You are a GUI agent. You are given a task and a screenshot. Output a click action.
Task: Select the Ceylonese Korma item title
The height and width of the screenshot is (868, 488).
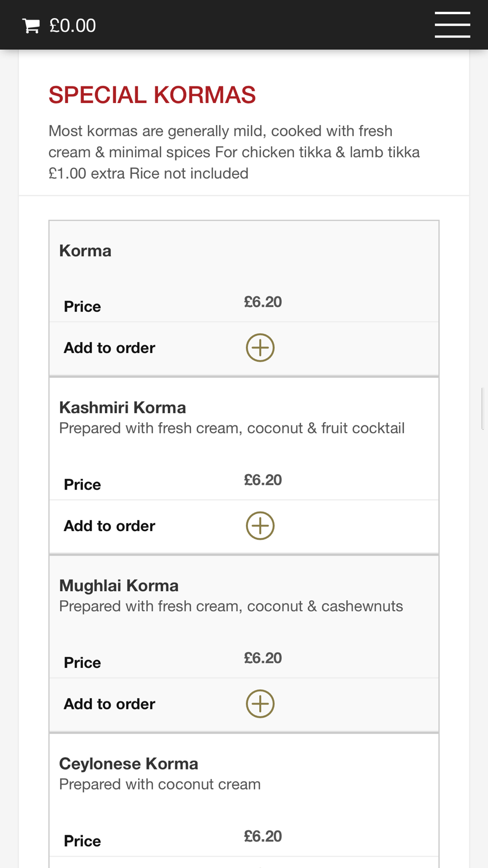click(x=128, y=764)
